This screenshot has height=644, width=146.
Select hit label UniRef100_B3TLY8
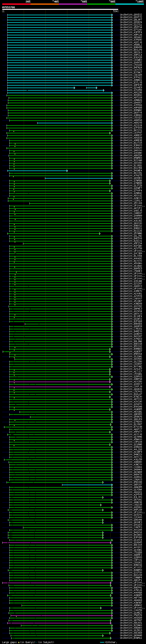point(131,82)
